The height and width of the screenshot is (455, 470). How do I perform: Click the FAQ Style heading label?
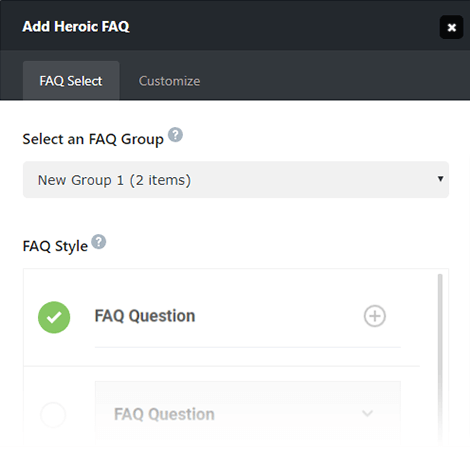55,246
